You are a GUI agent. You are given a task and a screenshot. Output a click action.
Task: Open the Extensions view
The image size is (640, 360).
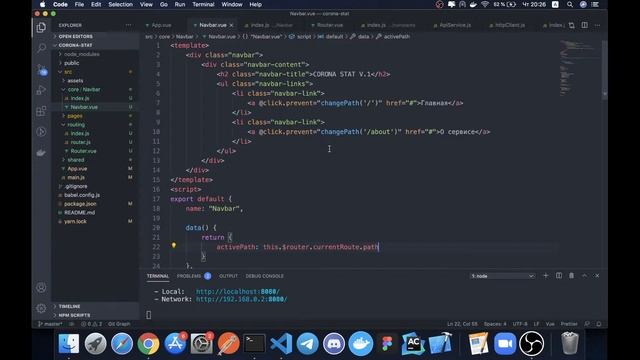point(41,111)
